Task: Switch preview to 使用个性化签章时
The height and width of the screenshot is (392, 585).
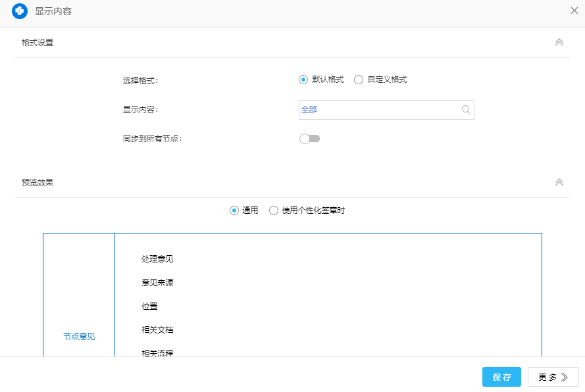Action: [274, 210]
